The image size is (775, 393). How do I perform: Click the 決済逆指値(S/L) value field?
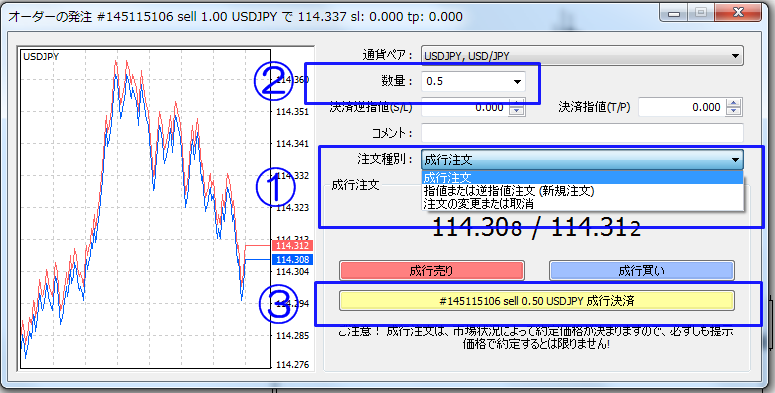(466, 107)
